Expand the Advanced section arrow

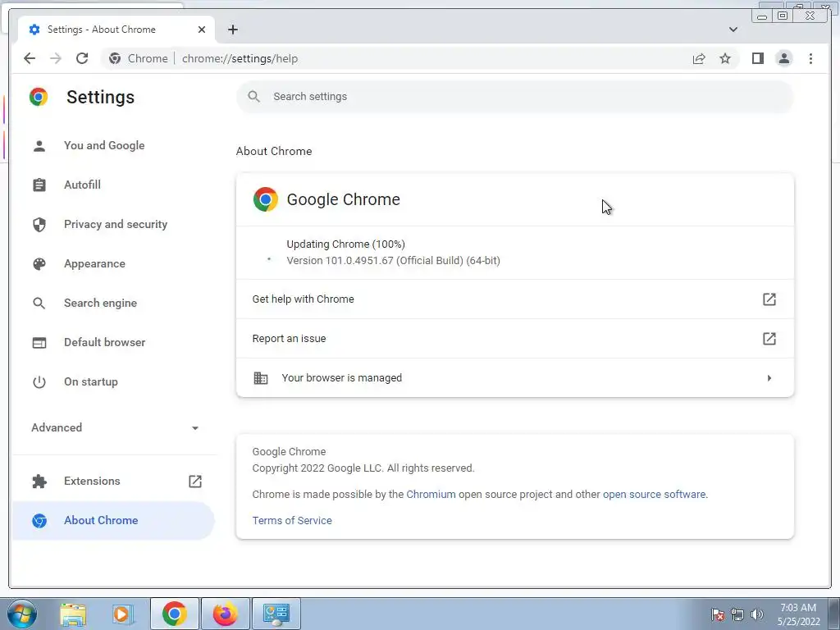click(x=195, y=428)
